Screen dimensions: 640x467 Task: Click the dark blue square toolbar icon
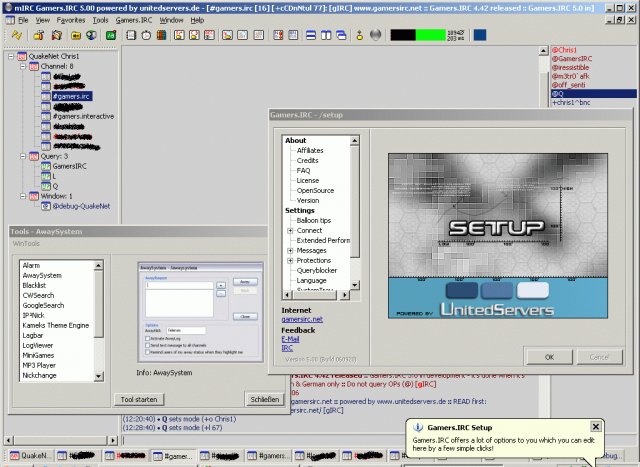[480, 35]
